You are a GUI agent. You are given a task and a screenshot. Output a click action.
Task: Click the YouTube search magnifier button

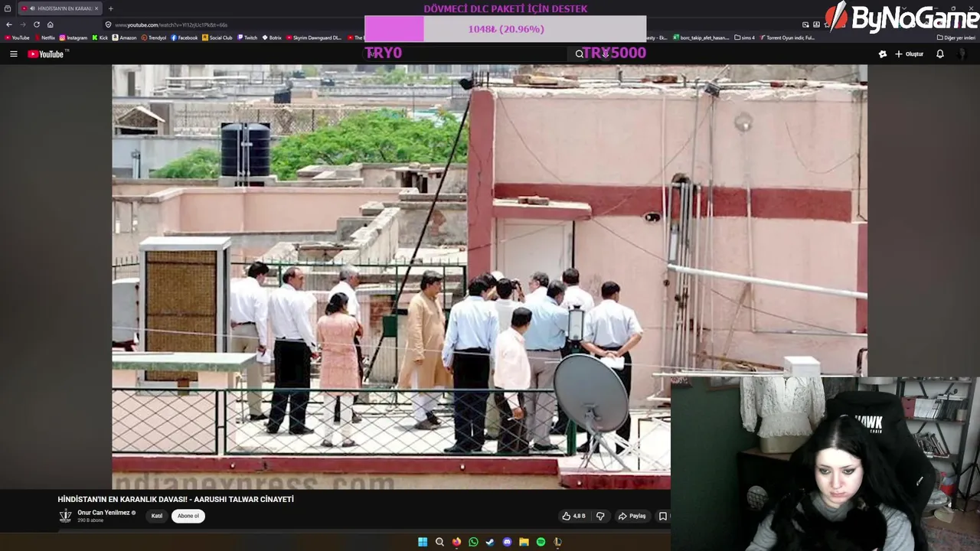pos(580,54)
